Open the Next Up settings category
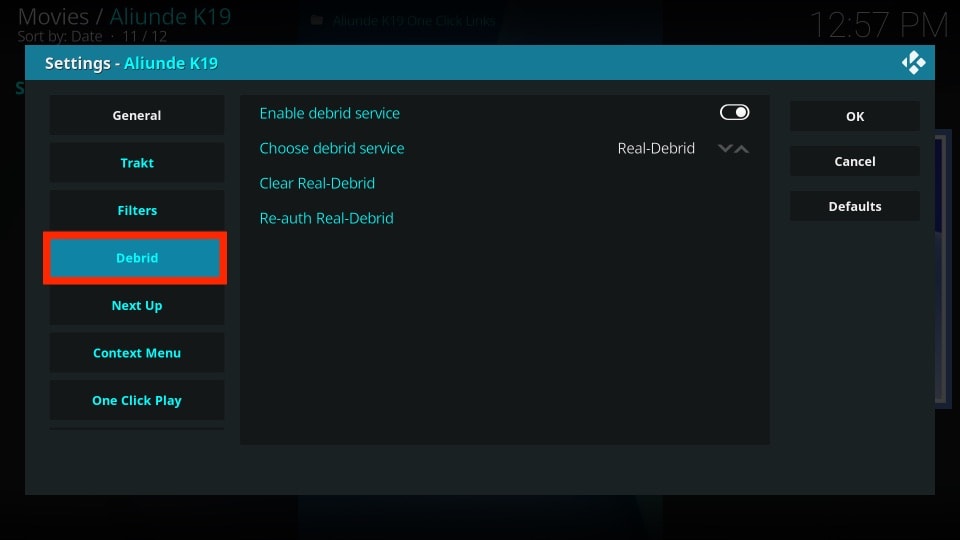Viewport: 960px width, 540px height. (137, 306)
